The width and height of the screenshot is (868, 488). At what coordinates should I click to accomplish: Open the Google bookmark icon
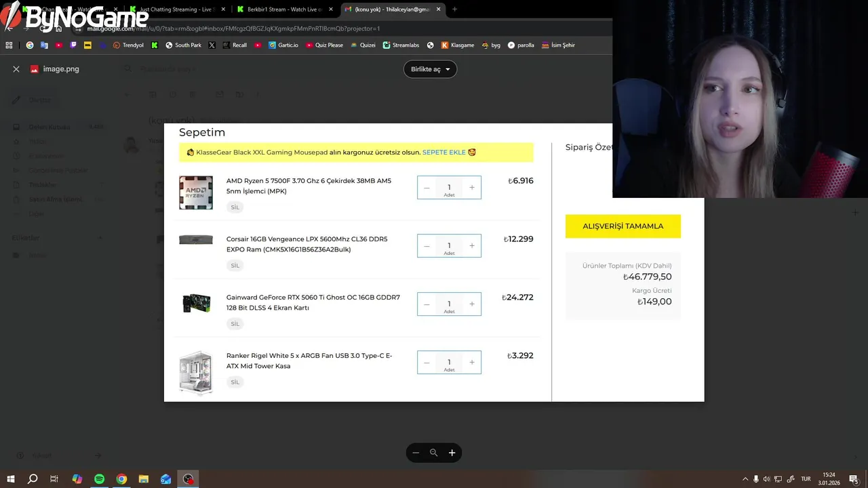point(30,45)
